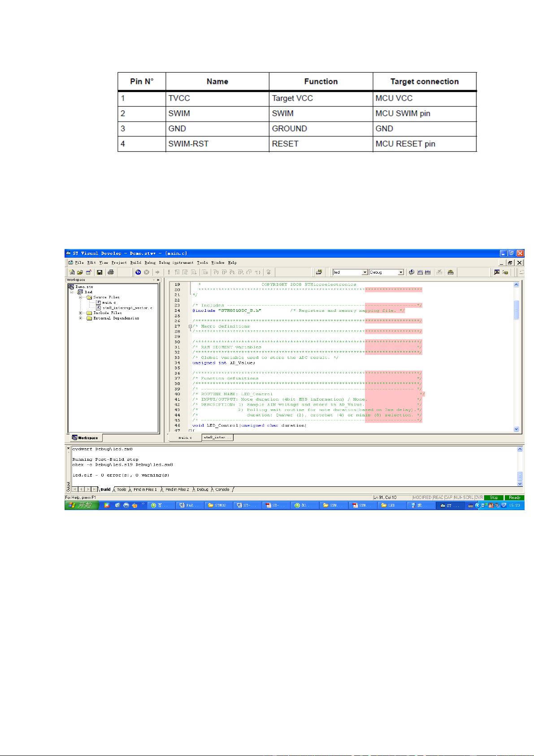Click the New file toolbar icon
This screenshot has height=756, width=534.
[x=72, y=272]
